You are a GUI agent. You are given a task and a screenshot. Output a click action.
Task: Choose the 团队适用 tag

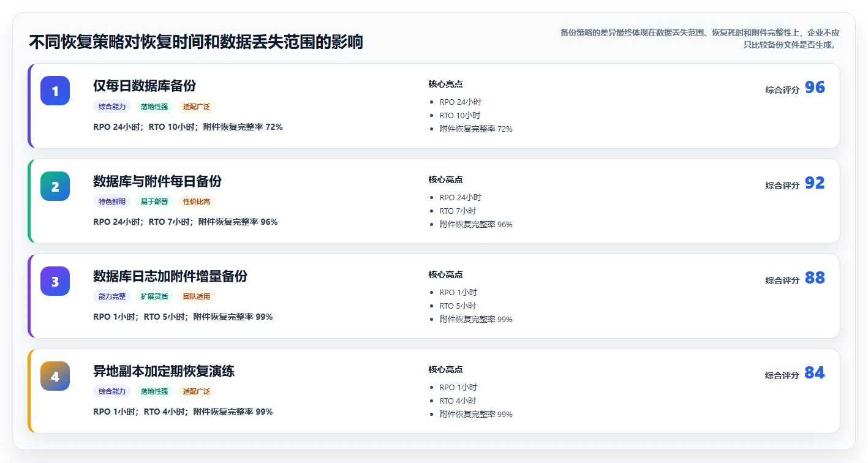197,296
